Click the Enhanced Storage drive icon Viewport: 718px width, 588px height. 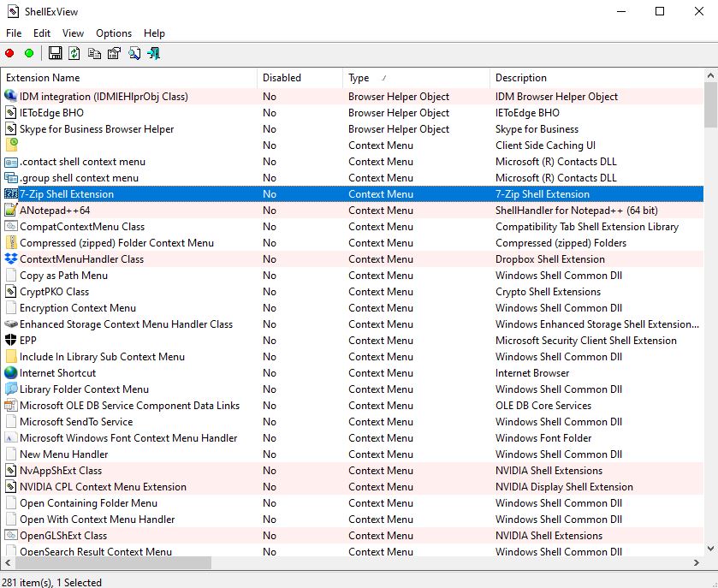[x=10, y=324]
